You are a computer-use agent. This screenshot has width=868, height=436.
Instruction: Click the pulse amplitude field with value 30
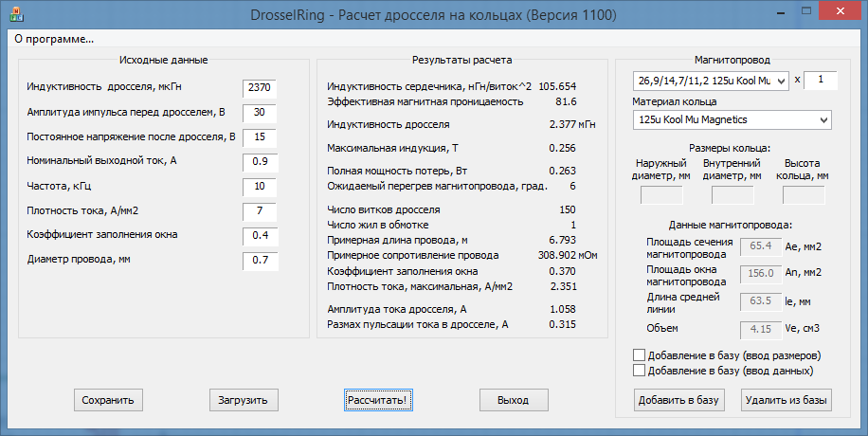tap(260, 113)
